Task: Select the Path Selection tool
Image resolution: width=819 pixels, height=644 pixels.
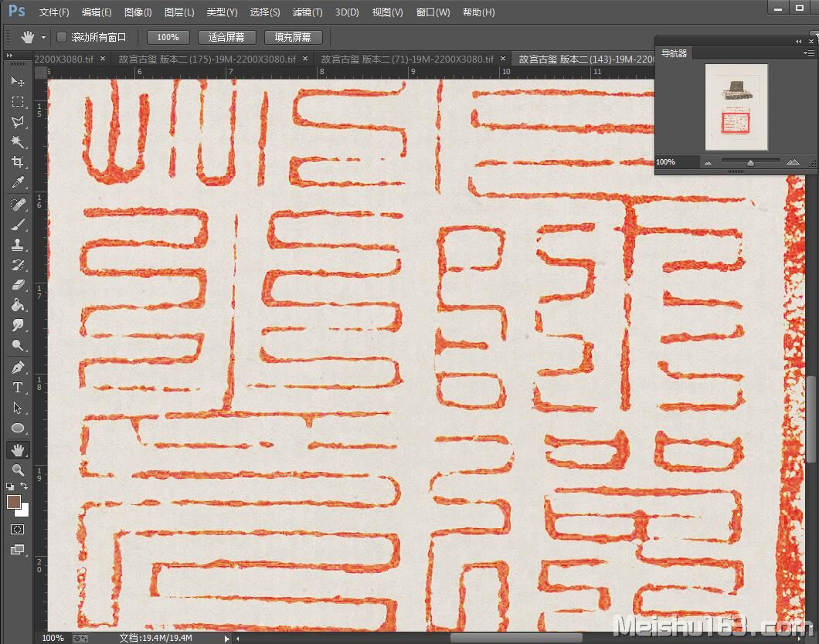Action: click(x=18, y=408)
